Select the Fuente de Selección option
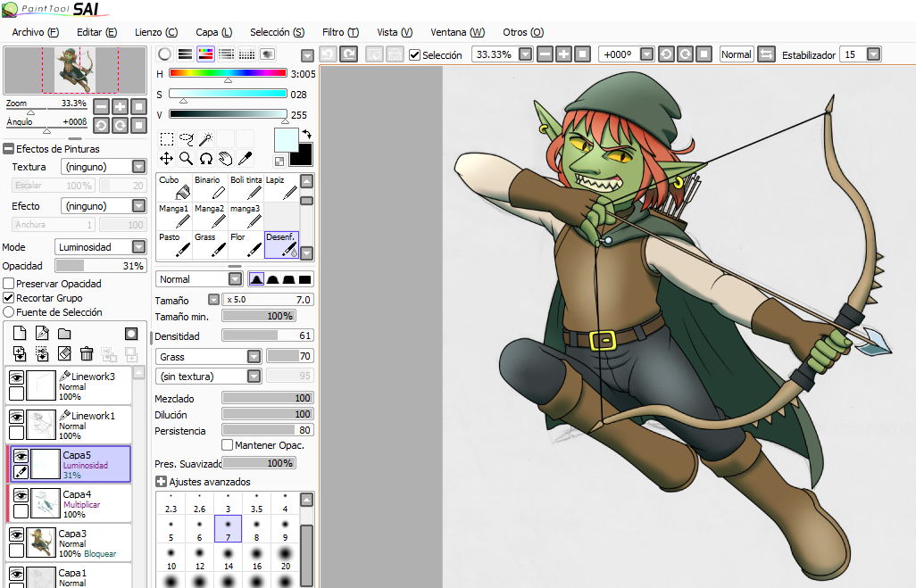Viewport: 916px width, 588px height. pos(9,312)
